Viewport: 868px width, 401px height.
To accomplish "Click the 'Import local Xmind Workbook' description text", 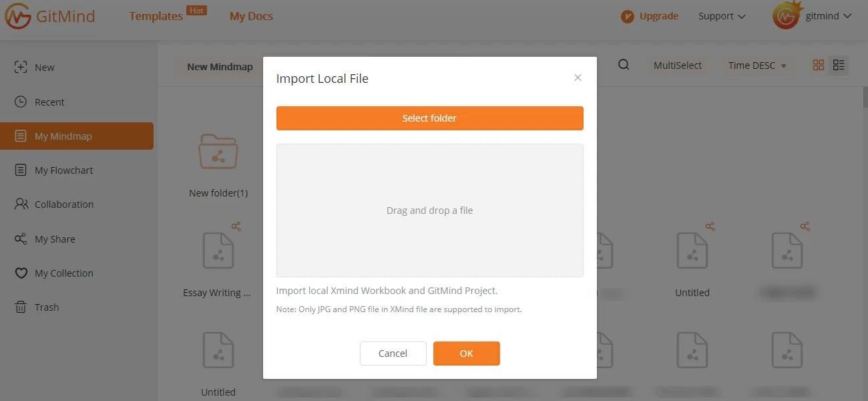I will pyautogui.click(x=387, y=291).
